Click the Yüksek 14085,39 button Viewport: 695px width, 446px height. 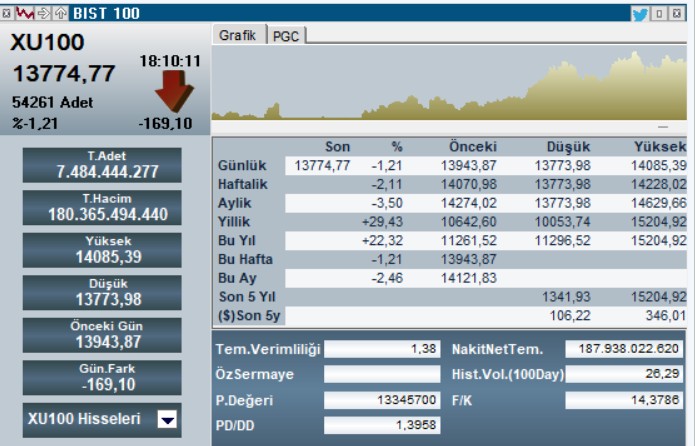point(102,250)
